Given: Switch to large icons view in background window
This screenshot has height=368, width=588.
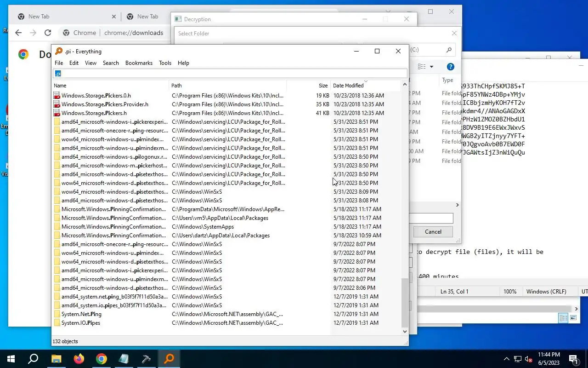Looking at the screenshot, I should [573, 318].
